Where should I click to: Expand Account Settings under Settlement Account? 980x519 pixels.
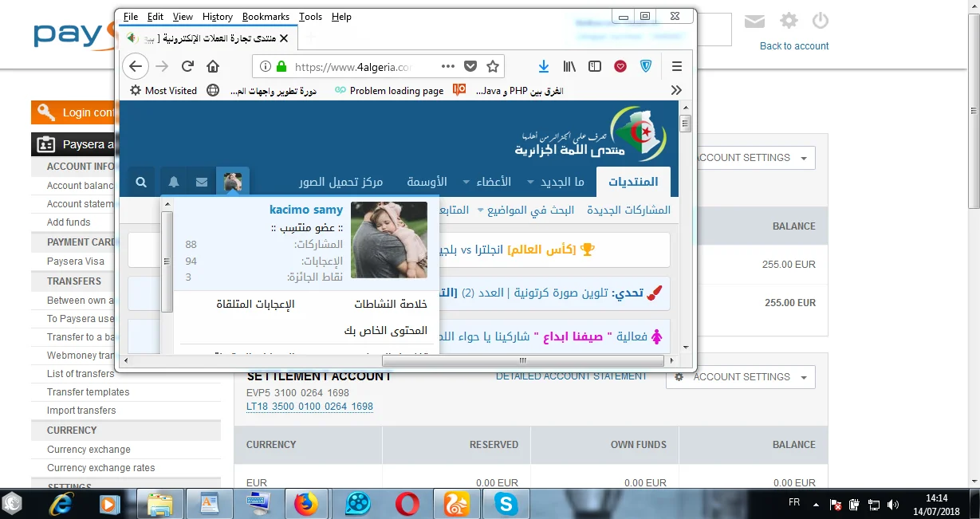(x=741, y=377)
